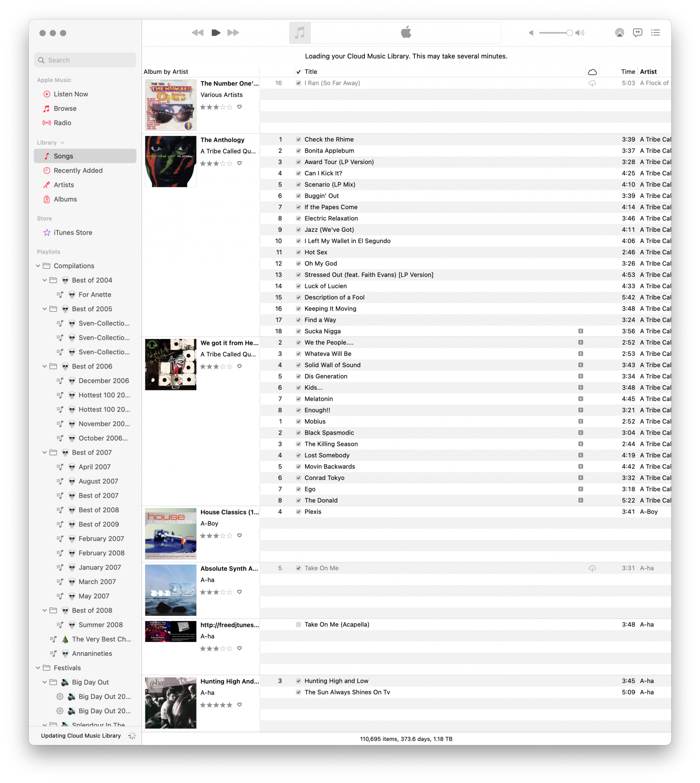Uncheck the Check the Rhime checkbox

[298, 139]
